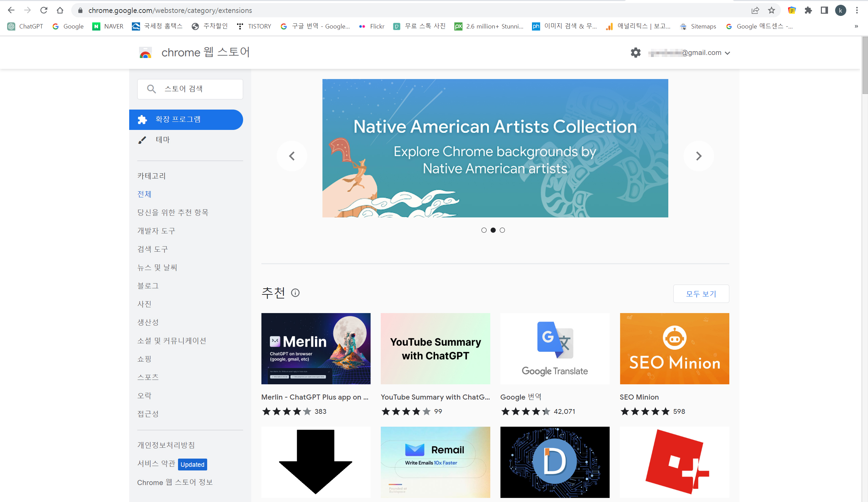
Task: Choose the 접근성 category
Action: click(148, 414)
